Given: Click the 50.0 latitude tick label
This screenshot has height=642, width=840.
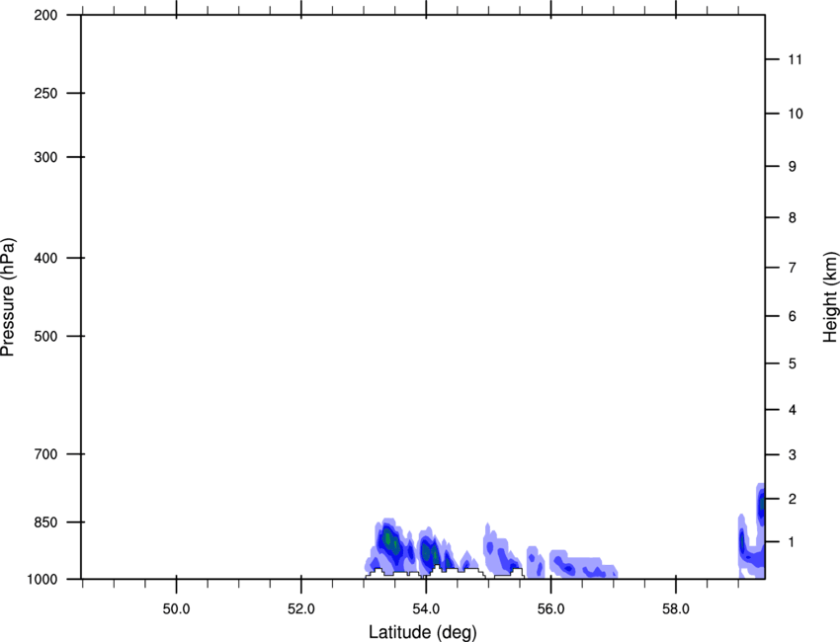Looking at the screenshot, I should click(176, 605).
